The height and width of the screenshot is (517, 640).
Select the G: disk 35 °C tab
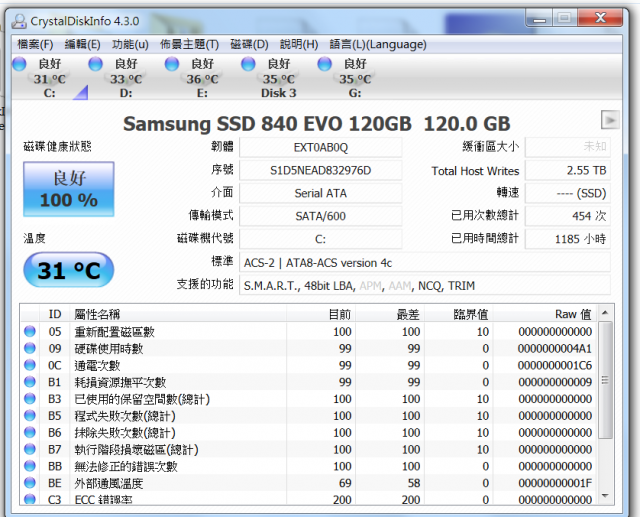355,78
